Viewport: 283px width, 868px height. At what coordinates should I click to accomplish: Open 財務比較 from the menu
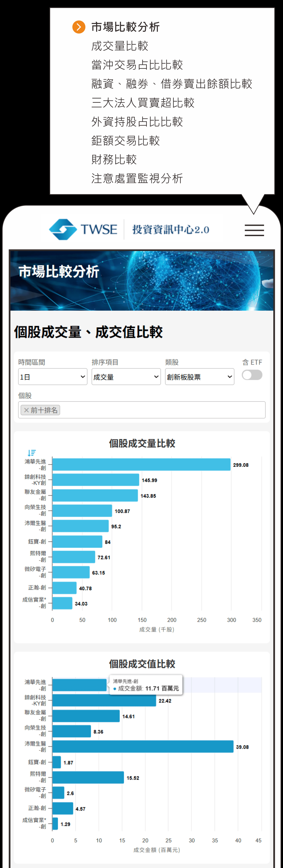pyautogui.click(x=114, y=159)
